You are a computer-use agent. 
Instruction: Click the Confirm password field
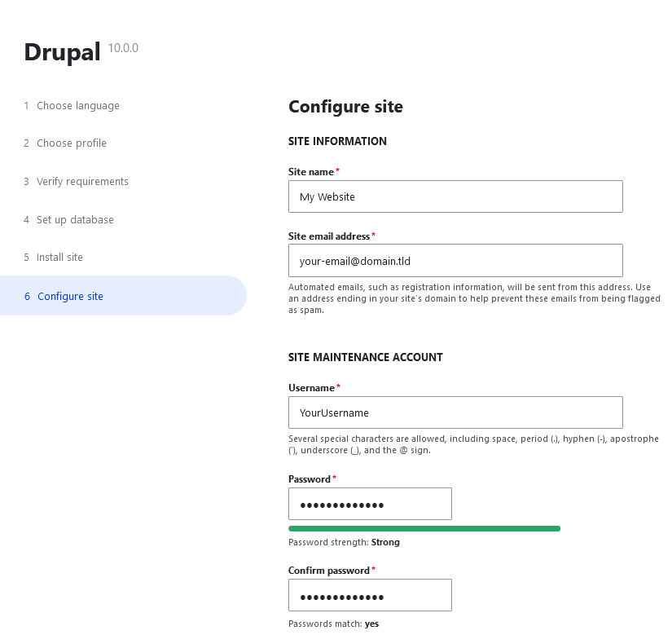(x=369, y=595)
